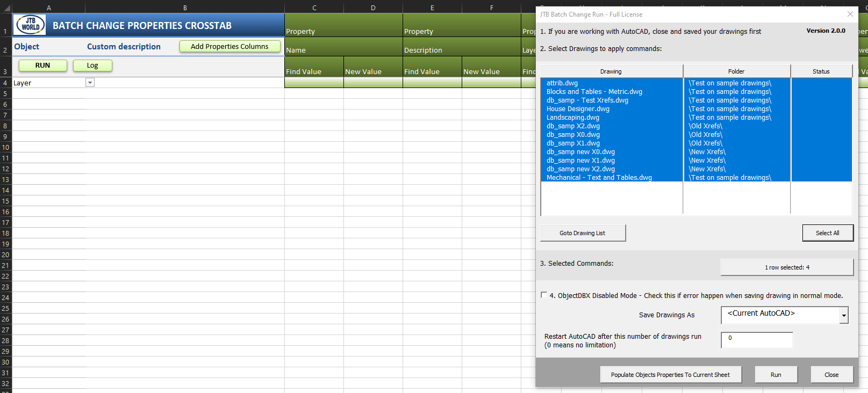This screenshot has width=868, height=393.
Task: Click the Name cell in column C
Action: 343,47
